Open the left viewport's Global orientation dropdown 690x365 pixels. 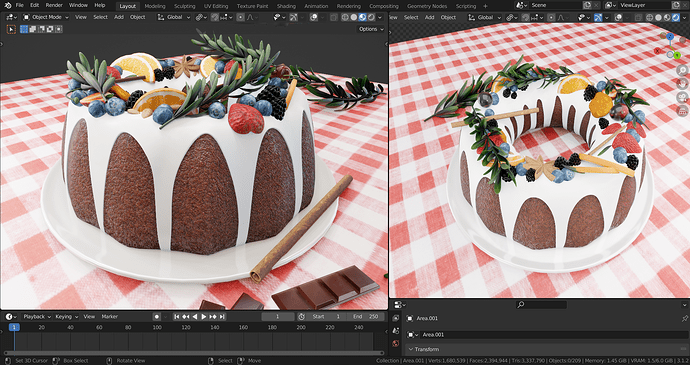pyautogui.click(x=174, y=17)
